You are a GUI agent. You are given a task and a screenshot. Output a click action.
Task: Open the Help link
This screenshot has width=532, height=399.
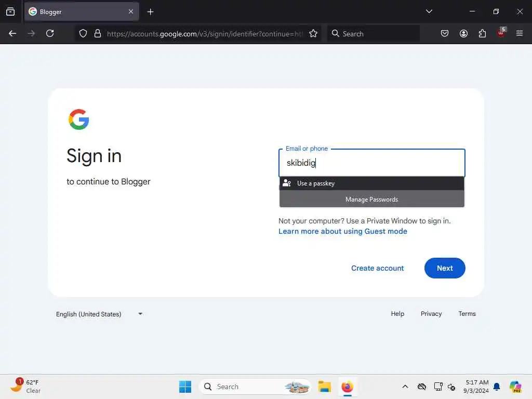pos(397,314)
